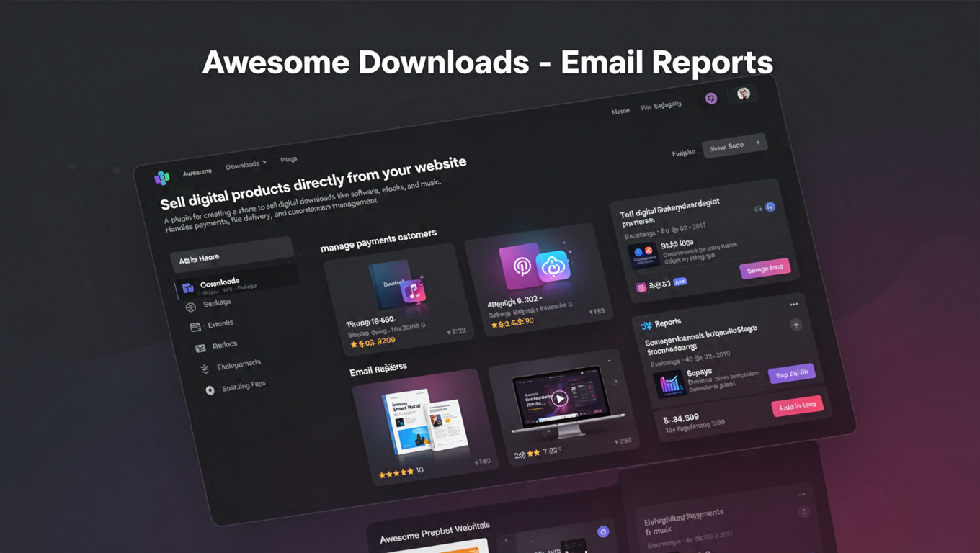Open the lower-right card ellipsis menu
980x553 pixels.
[801, 494]
